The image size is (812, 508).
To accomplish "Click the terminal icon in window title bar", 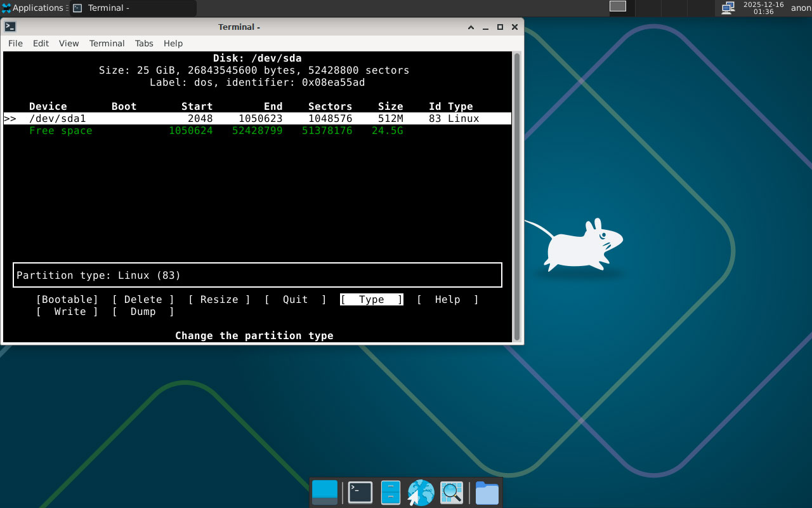I will pyautogui.click(x=10, y=27).
